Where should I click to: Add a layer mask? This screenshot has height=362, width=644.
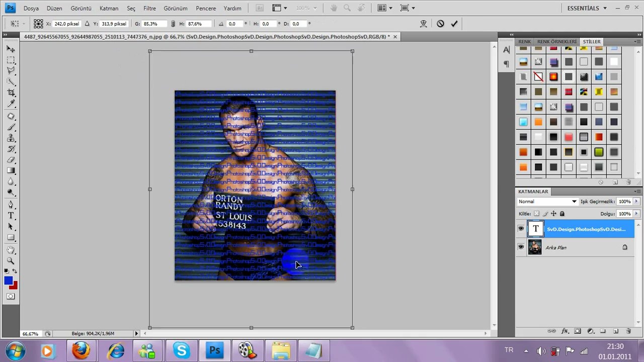pyautogui.click(x=578, y=331)
